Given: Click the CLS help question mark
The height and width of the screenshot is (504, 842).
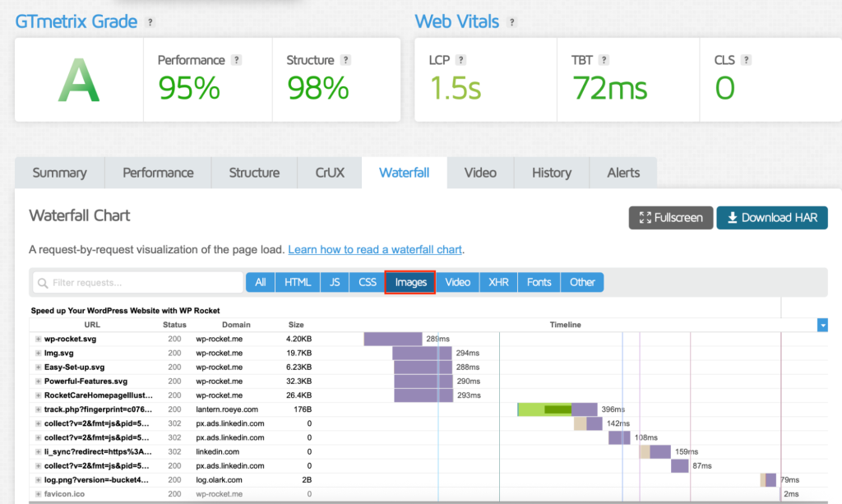Looking at the screenshot, I should 746,60.
